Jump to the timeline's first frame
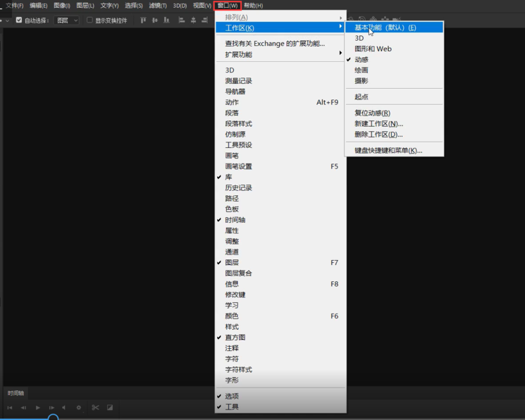The height and width of the screenshot is (420, 525). click(10, 407)
